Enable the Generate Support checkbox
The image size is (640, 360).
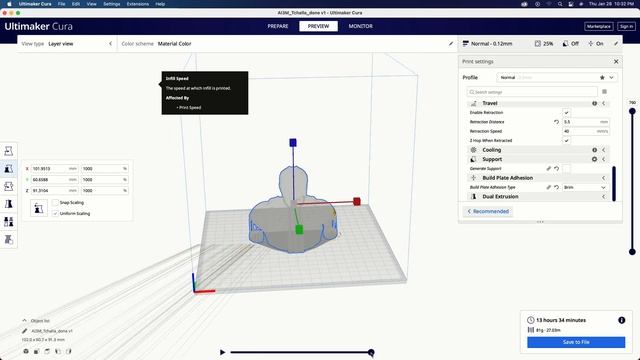pyautogui.click(x=566, y=168)
